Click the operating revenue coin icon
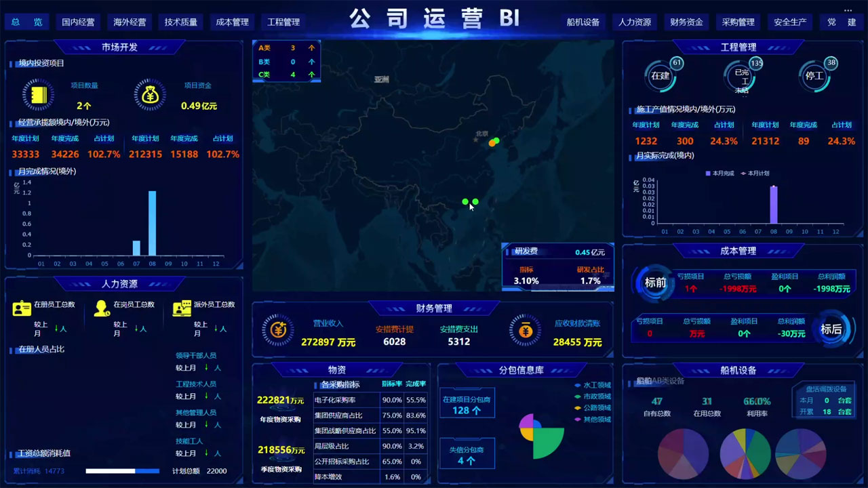 [x=278, y=330]
